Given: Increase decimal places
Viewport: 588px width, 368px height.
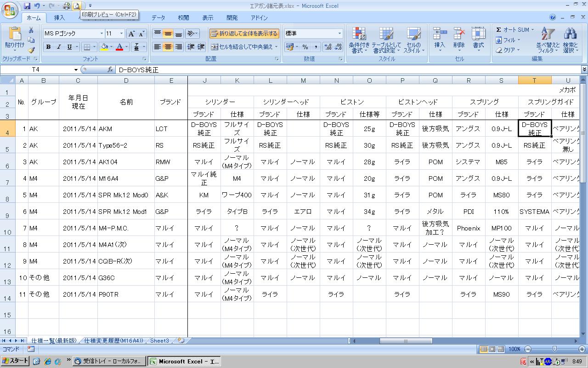Looking at the screenshot, I should tap(328, 47).
